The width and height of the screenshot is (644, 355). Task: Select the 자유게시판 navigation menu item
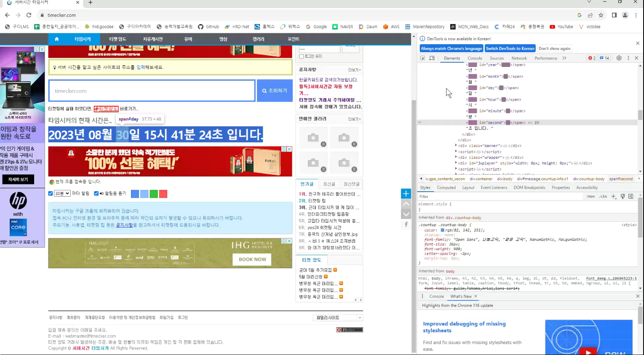click(x=153, y=39)
